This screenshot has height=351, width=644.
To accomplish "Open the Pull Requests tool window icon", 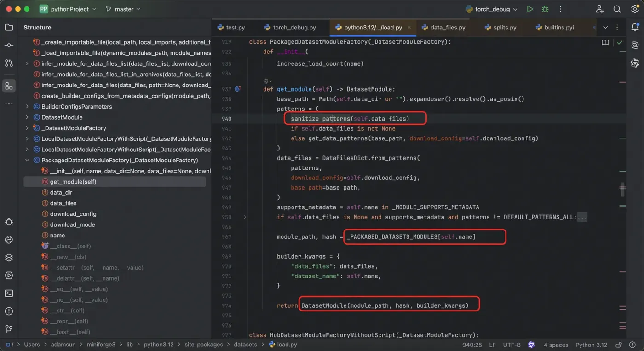I will click(x=9, y=63).
